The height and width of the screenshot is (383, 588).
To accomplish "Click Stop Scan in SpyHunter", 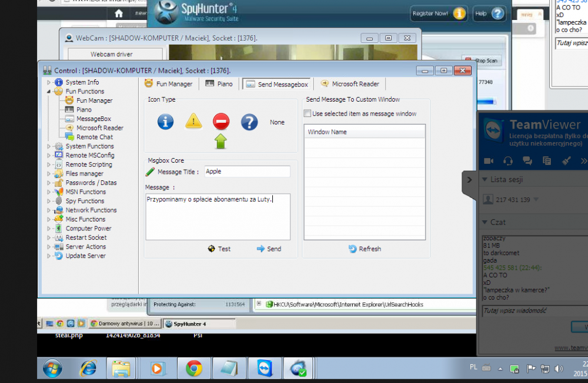I will [x=483, y=61].
